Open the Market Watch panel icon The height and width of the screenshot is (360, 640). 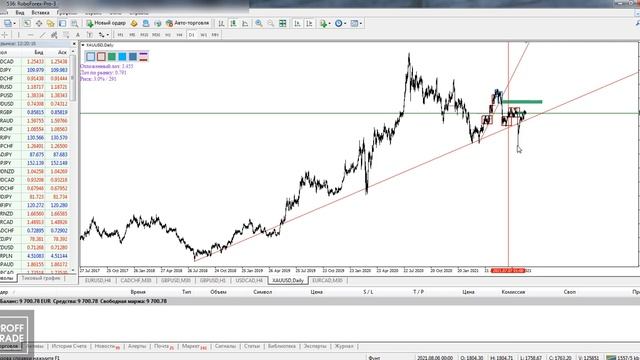click(x=27, y=23)
